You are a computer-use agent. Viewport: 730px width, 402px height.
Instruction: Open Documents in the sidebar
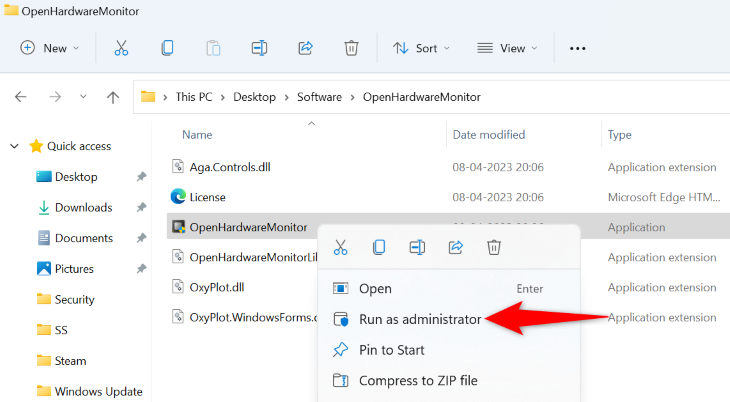[x=84, y=238]
